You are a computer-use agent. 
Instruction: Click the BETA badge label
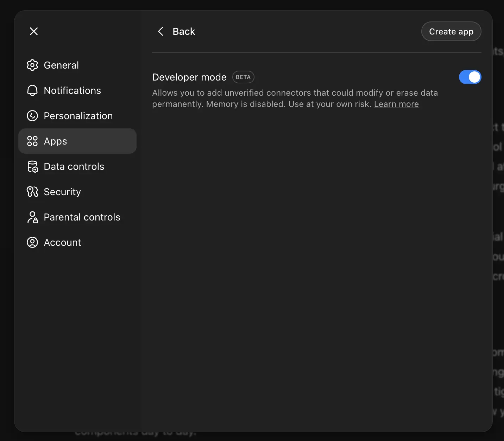tap(243, 77)
